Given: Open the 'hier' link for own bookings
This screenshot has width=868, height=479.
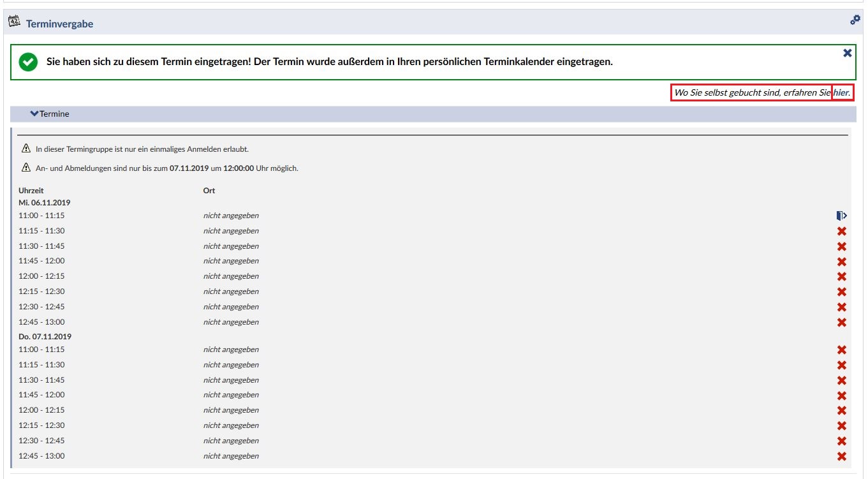Looking at the screenshot, I should [x=841, y=93].
